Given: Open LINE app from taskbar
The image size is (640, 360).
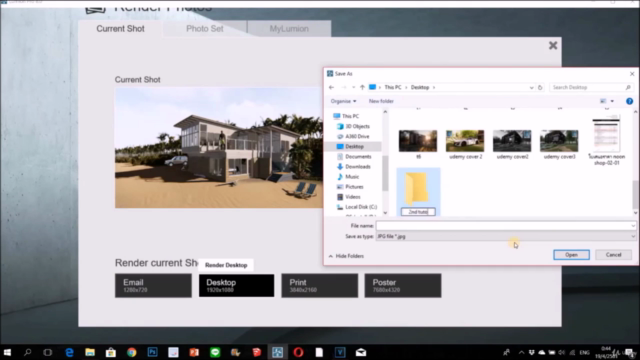Looking at the screenshot, I should [x=215, y=352].
